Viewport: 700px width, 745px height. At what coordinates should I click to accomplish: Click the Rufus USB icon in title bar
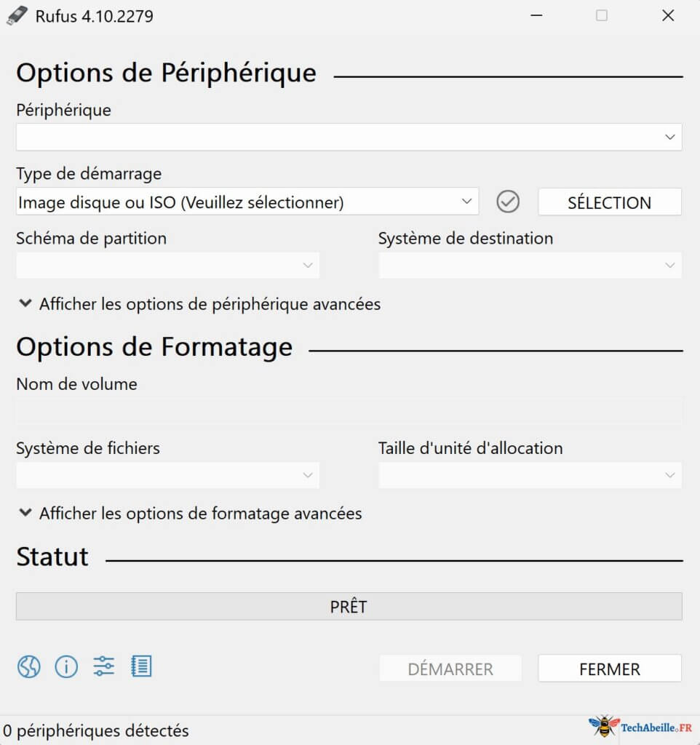[16, 15]
